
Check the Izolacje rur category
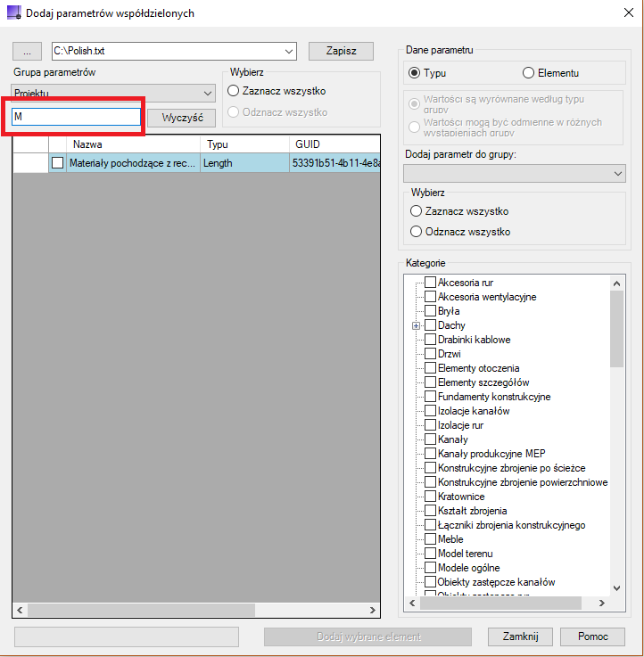tap(430, 424)
